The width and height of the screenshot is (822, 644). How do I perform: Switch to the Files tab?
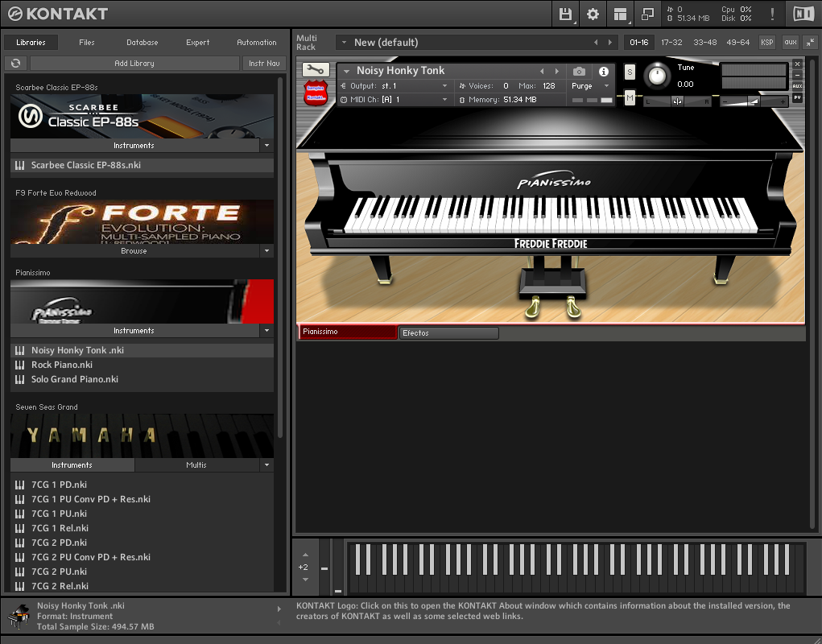[86, 43]
